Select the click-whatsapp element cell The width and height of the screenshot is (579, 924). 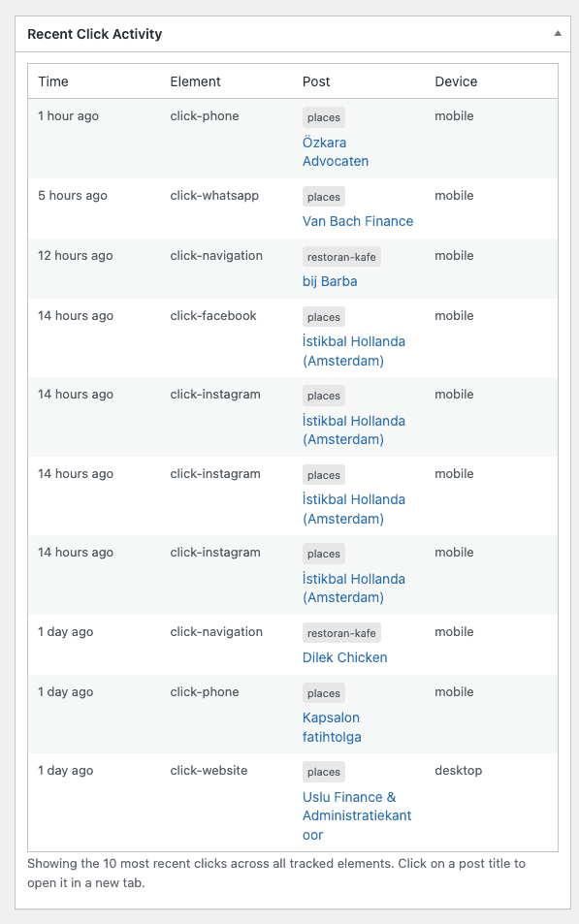click(x=214, y=196)
